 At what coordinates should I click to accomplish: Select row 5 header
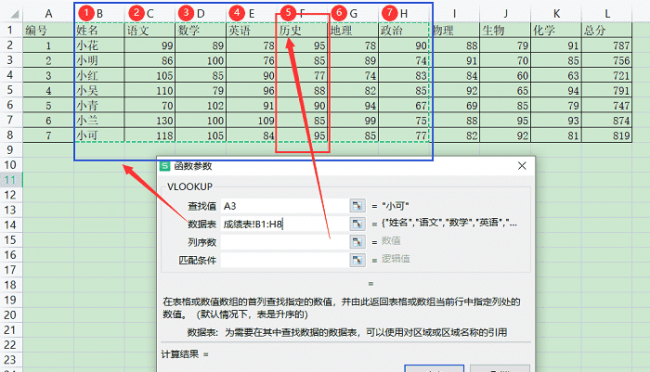10,90
